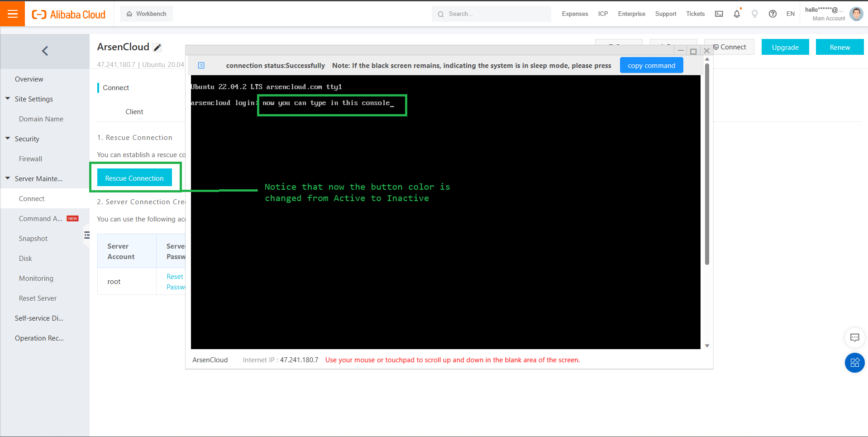
Task: Click the console list icon beside connection status
Action: coord(201,66)
